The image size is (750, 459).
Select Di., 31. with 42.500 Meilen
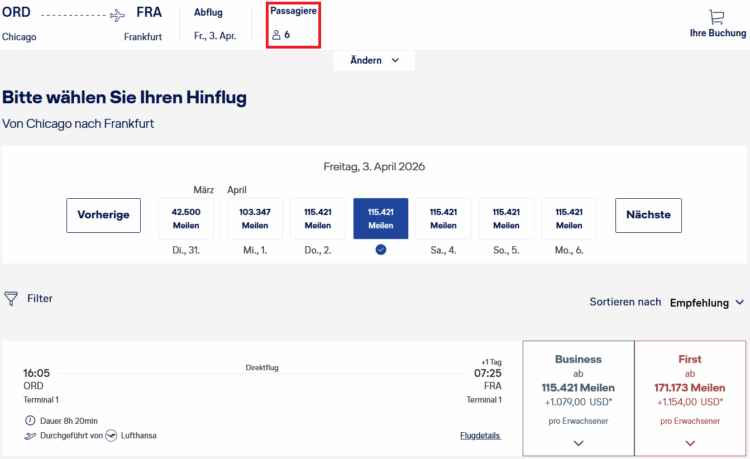pos(186,219)
